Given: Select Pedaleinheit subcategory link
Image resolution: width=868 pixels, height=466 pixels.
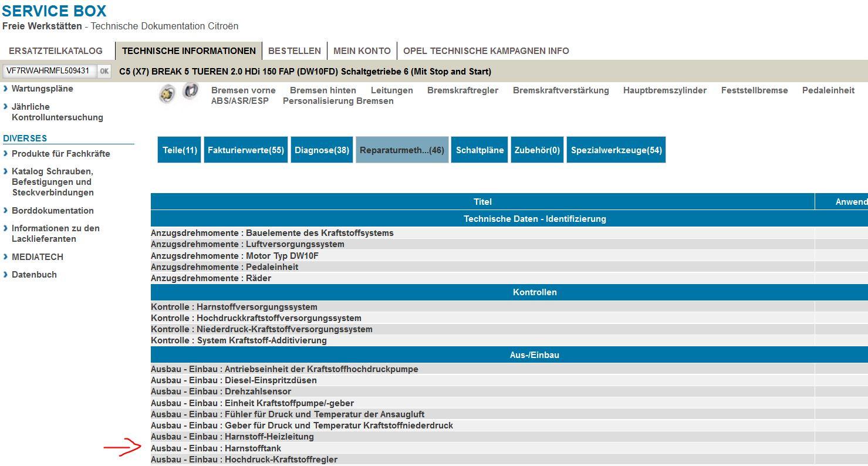Looking at the screenshot, I should pos(829,90).
